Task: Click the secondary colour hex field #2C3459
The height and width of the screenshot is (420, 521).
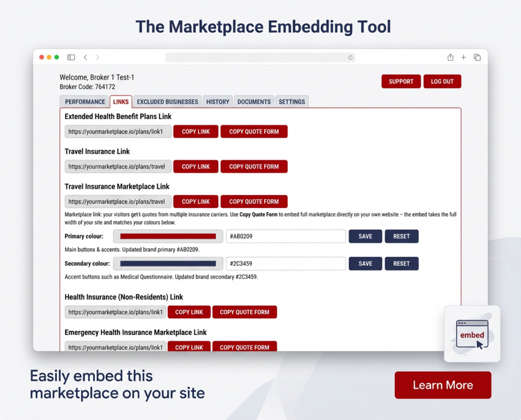Action: pos(286,264)
